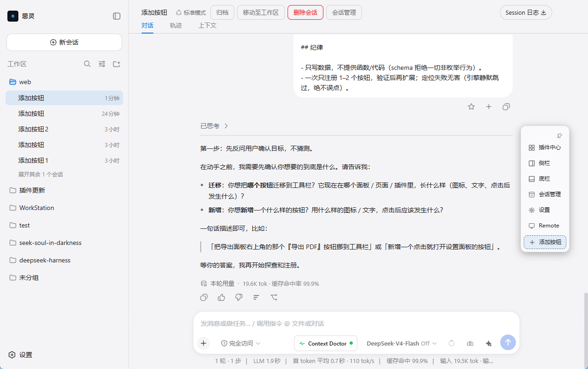The height and width of the screenshot is (369, 588).
Task: Create a new workspace folder icon
Action: [117, 64]
